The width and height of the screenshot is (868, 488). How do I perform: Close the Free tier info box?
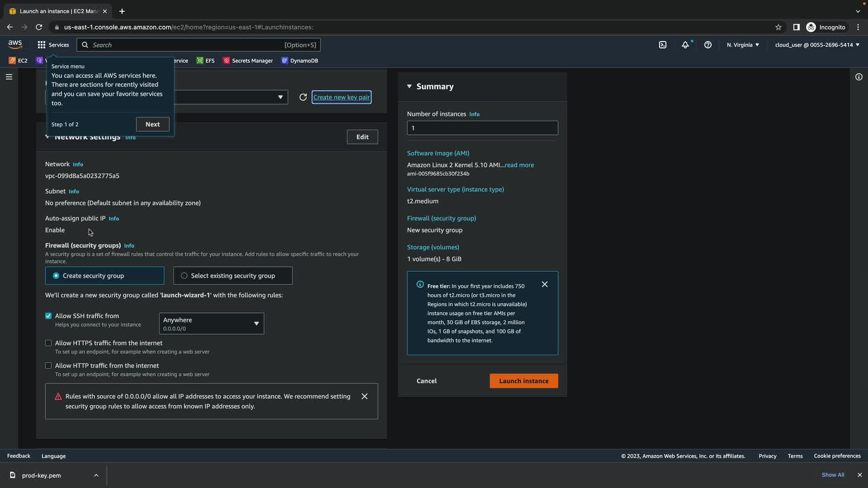coord(545,284)
